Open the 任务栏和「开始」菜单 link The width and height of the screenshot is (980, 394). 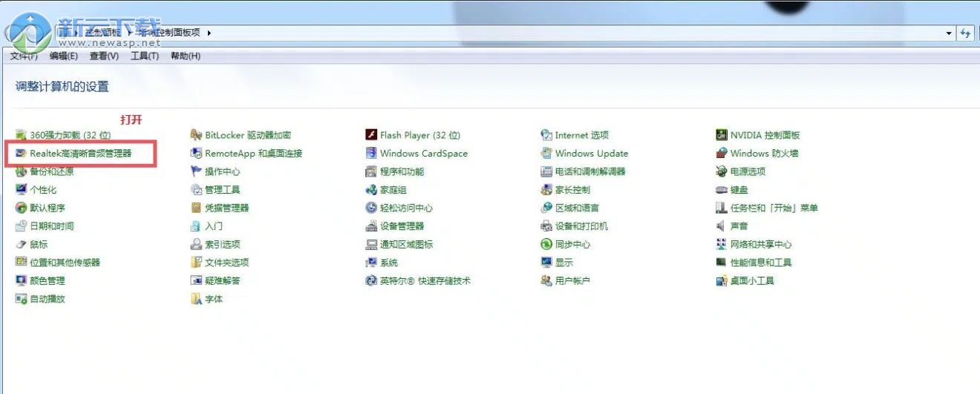(774, 208)
